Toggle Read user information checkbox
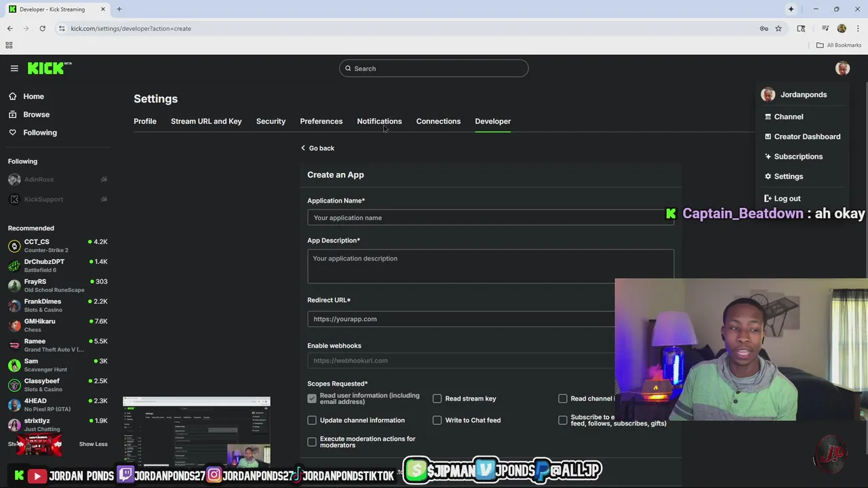868x488 pixels. coord(312,399)
